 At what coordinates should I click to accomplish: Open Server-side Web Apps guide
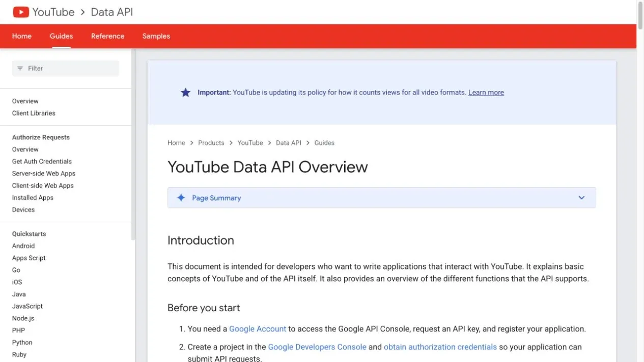point(44,173)
